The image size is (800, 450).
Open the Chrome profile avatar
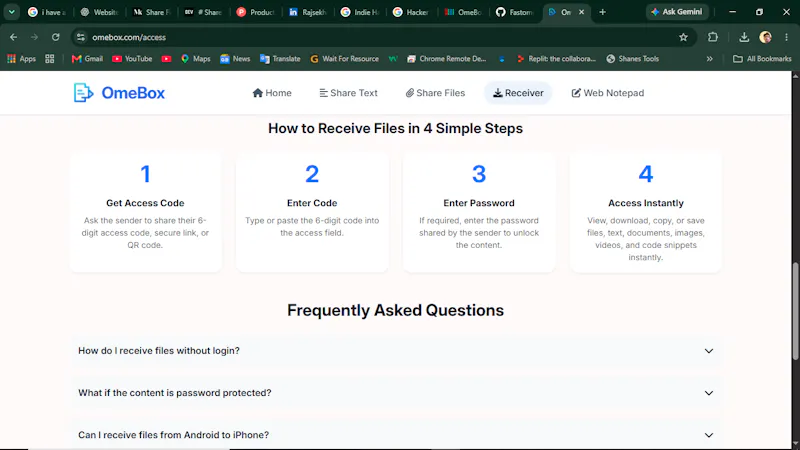[765, 37]
